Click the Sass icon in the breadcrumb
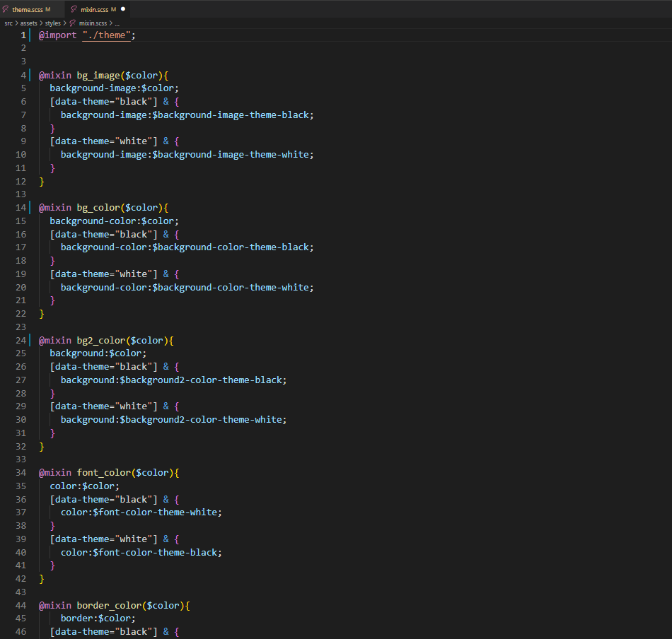This screenshot has height=639, width=672. coord(73,23)
